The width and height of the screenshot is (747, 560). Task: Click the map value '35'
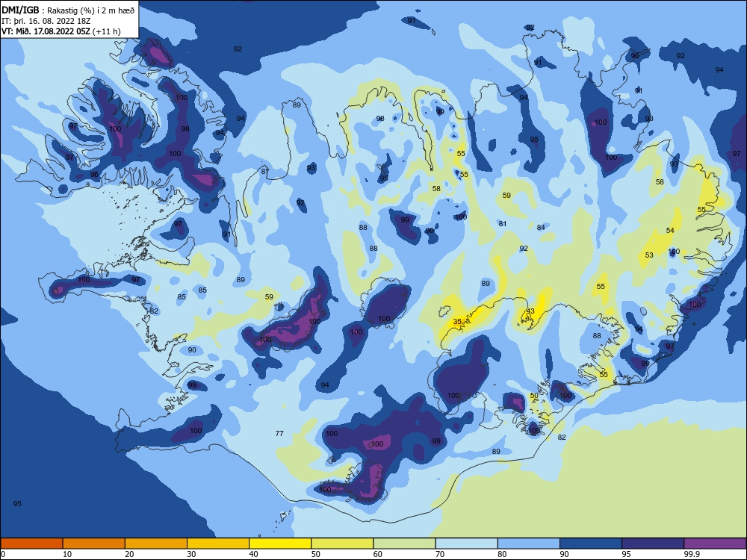457,321
